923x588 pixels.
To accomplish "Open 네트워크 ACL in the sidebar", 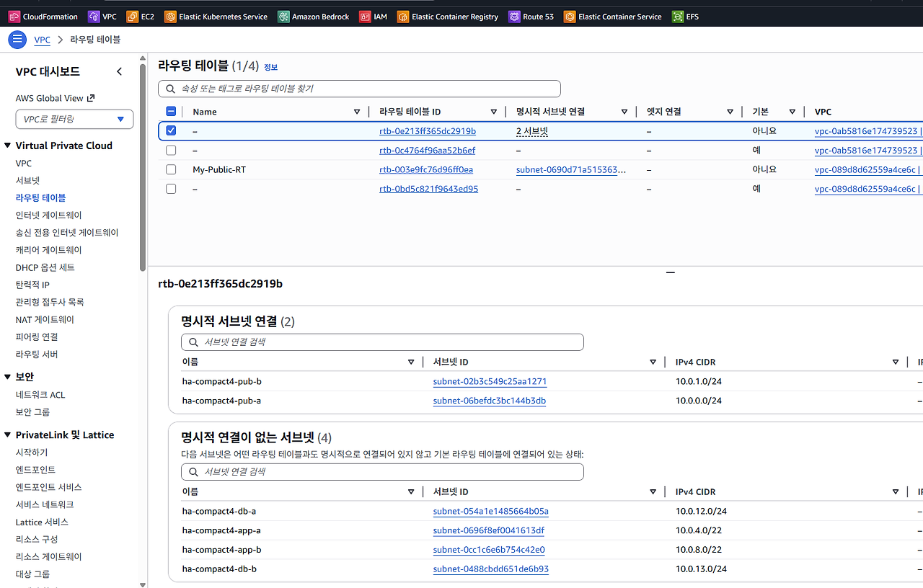I will point(40,395).
